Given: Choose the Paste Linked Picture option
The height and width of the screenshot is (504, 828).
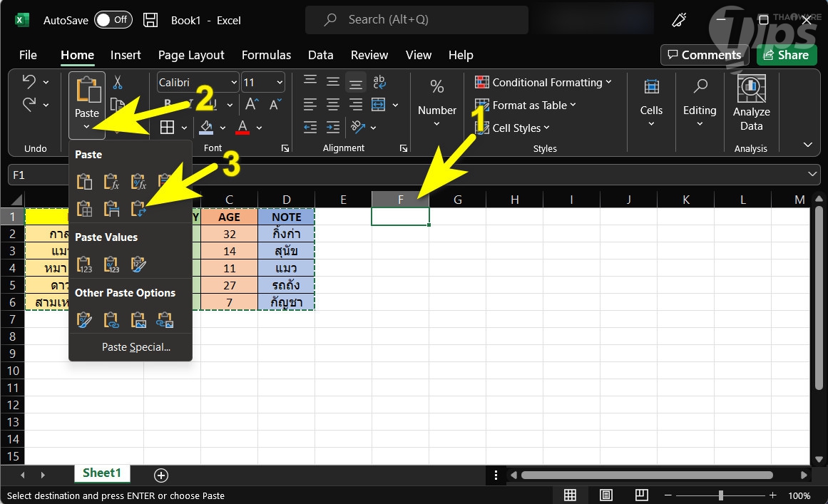Looking at the screenshot, I should (165, 320).
